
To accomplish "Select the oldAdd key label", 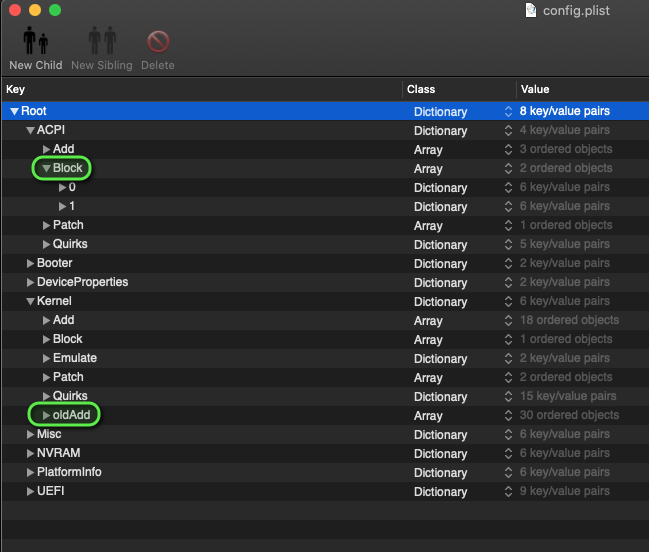I will point(72,415).
